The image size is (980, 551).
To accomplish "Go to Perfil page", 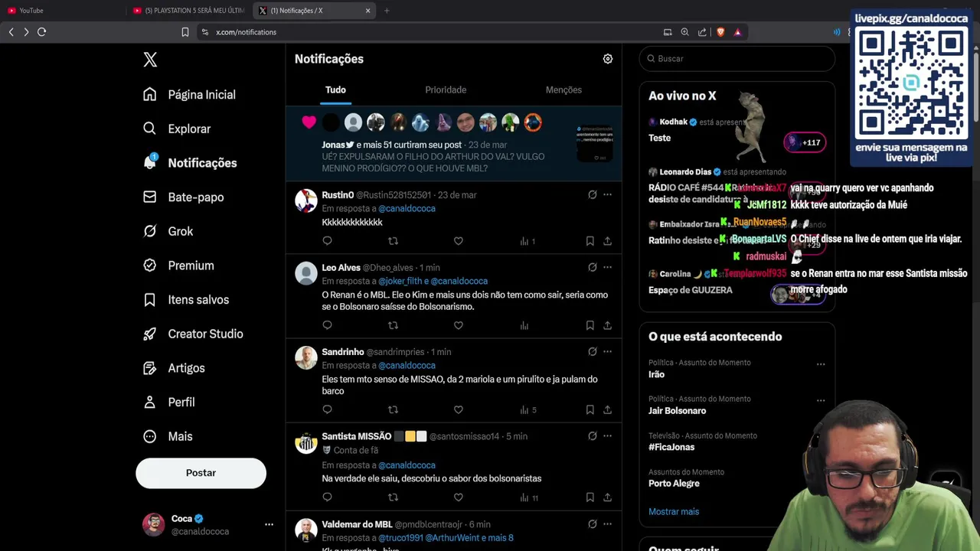I will click(169, 402).
